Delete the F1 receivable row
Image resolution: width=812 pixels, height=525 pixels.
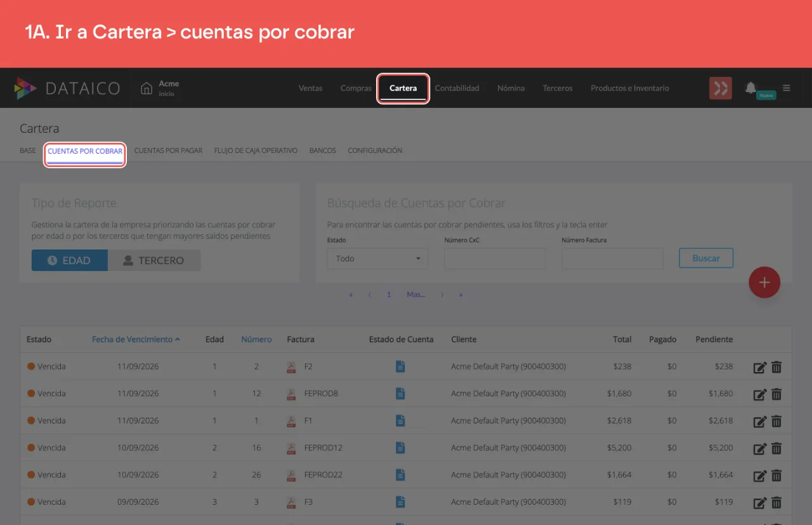click(776, 421)
